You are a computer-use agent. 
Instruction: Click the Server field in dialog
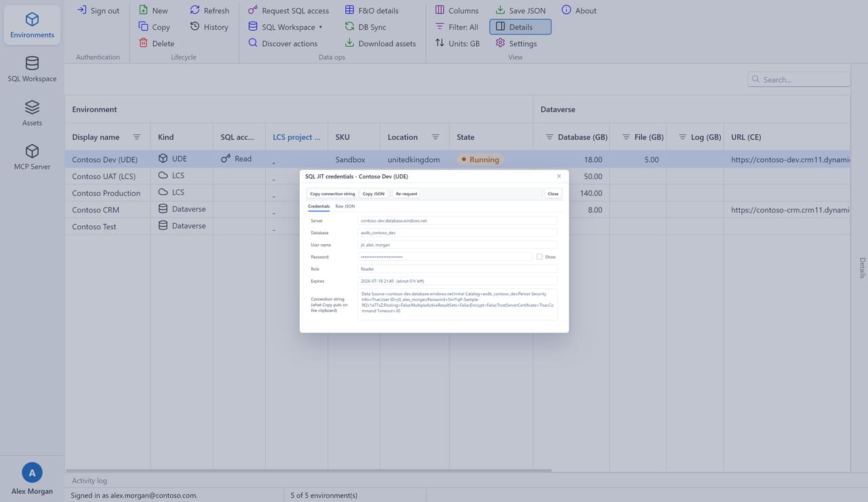[x=458, y=220]
